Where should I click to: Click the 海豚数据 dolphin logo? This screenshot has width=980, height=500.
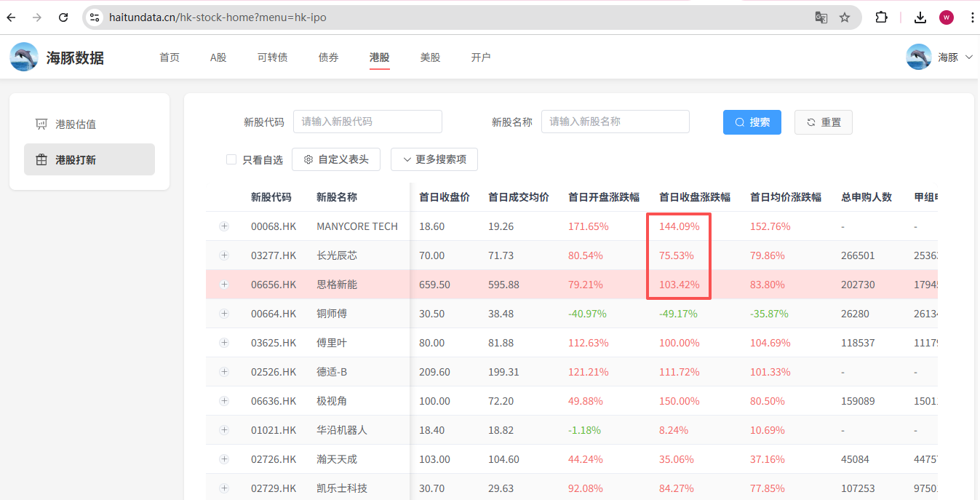coord(24,57)
